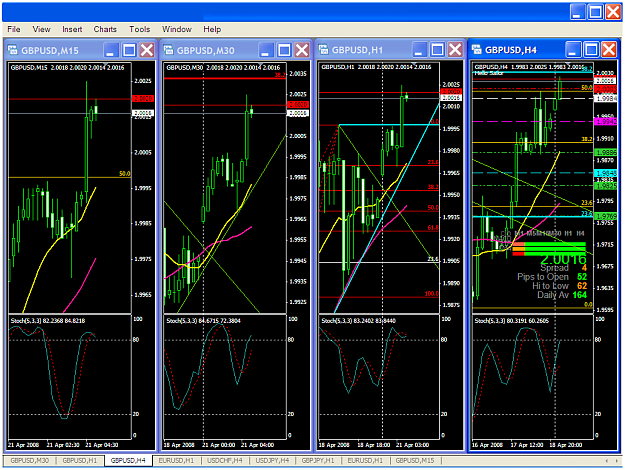
Task: Click the GBPUSD,M15 chart window icon
Action: (x=13, y=50)
